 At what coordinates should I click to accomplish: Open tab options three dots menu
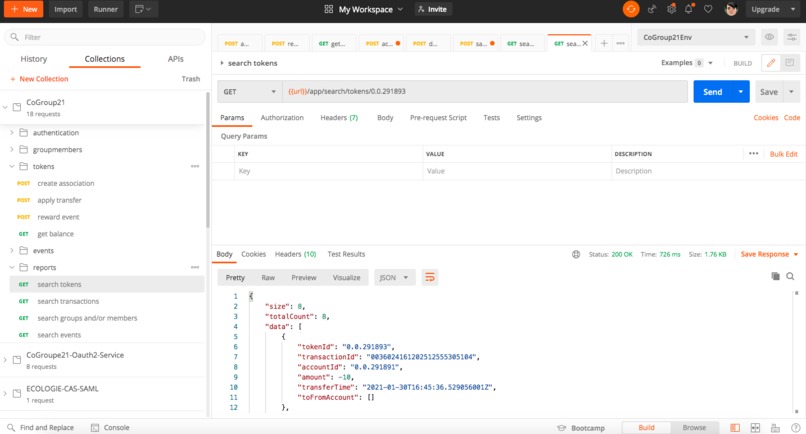coord(620,43)
